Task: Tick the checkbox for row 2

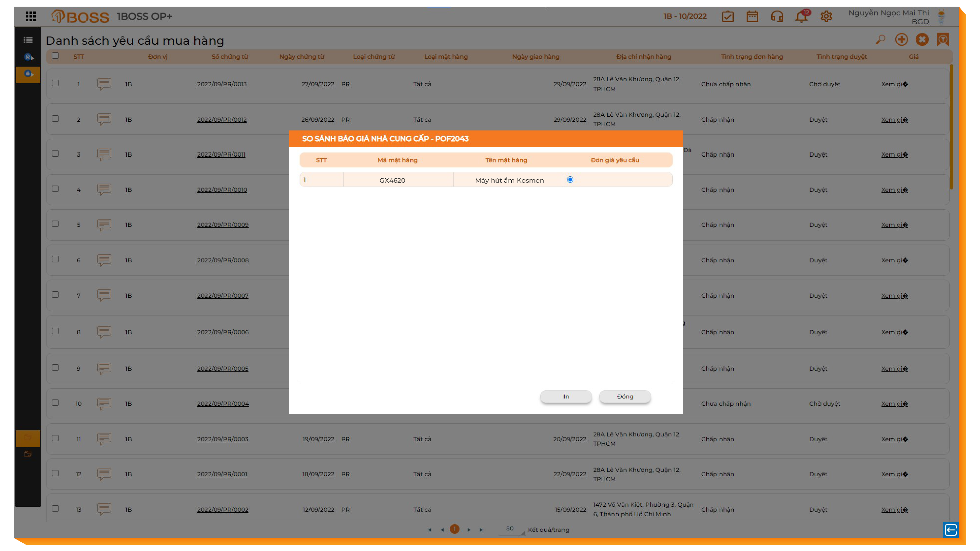Action: [55, 119]
